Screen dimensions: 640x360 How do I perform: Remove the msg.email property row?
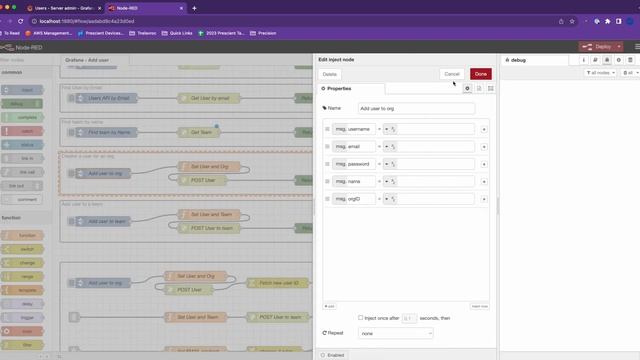tap(484, 147)
